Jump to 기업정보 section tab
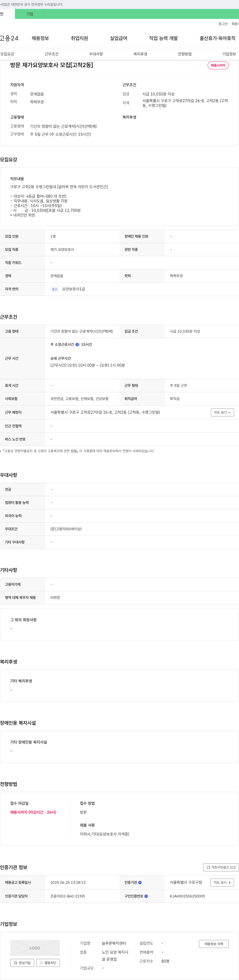 (x=229, y=54)
